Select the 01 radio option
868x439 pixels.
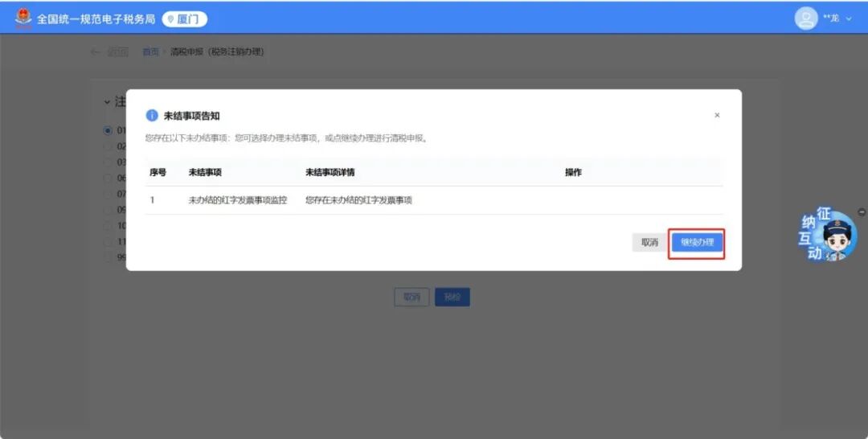[x=108, y=130]
